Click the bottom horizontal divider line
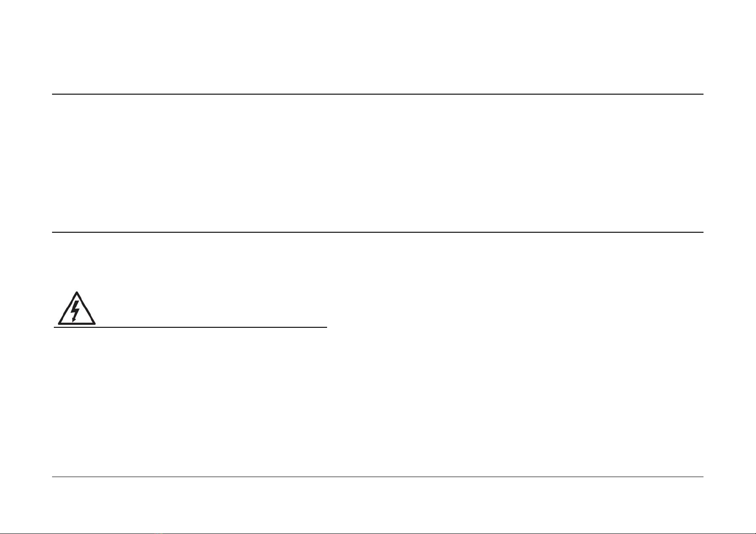756x534 pixels. (x=378, y=477)
